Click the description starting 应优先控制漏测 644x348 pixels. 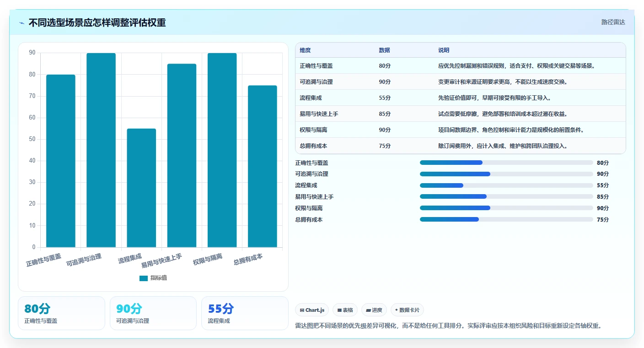pos(517,66)
